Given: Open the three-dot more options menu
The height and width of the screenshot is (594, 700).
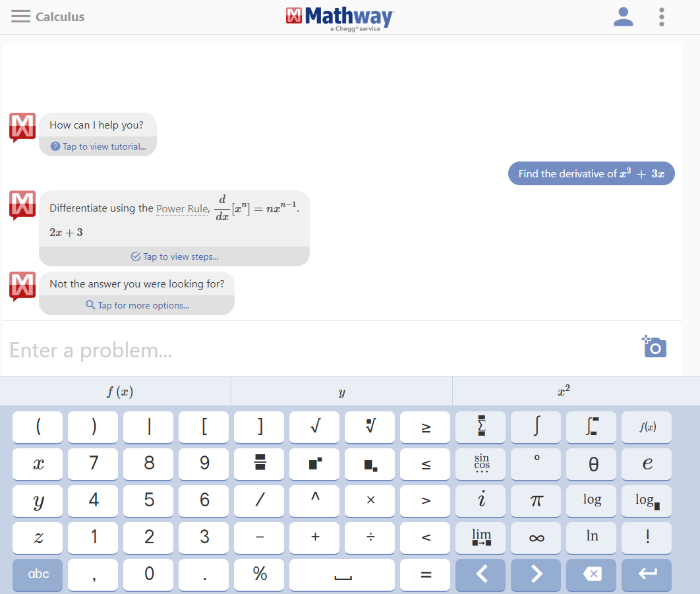Looking at the screenshot, I should pyautogui.click(x=662, y=17).
